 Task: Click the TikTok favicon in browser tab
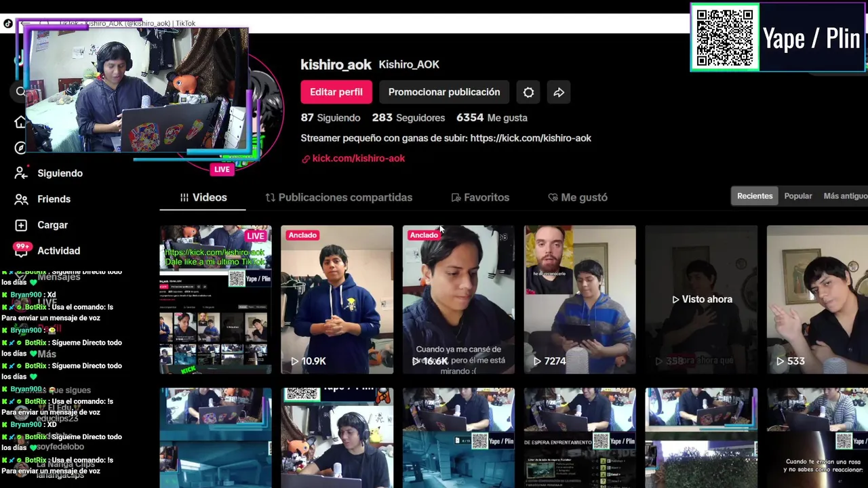pyautogui.click(x=8, y=24)
